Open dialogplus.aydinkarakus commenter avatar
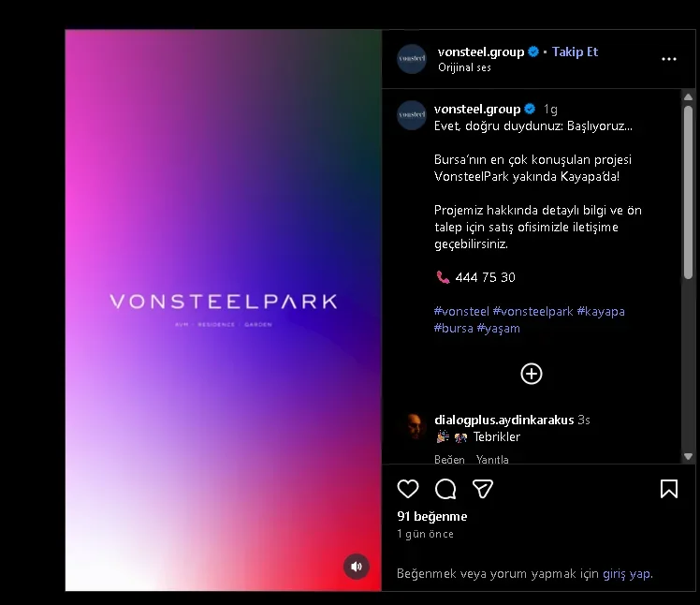This screenshot has width=700, height=605. coord(415,427)
